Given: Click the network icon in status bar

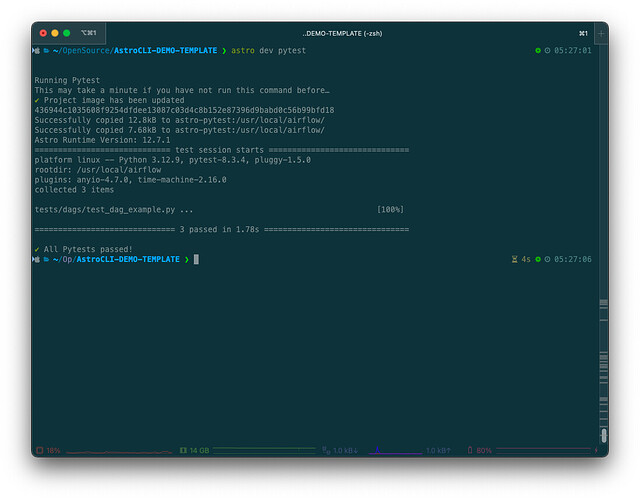Looking at the screenshot, I should point(326,450).
